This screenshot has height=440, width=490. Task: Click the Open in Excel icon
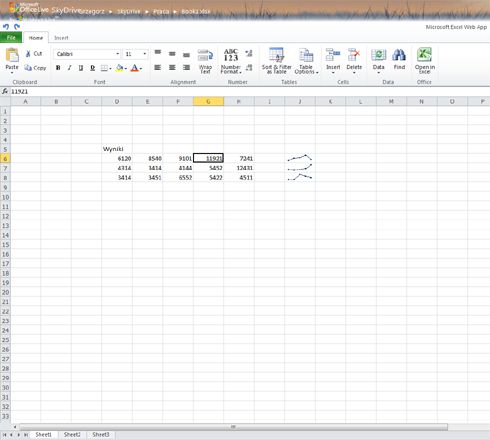coord(424,55)
